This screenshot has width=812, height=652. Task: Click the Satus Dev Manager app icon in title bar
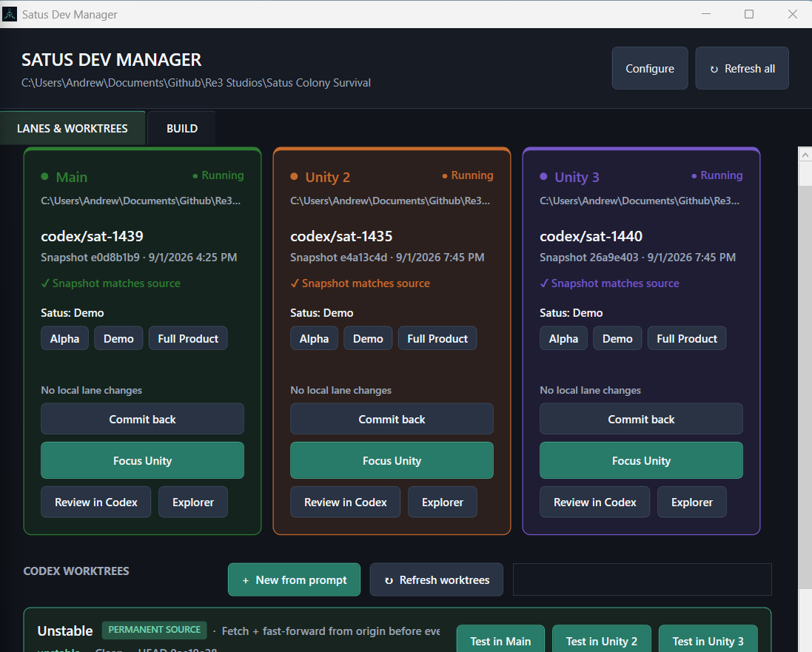(x=10, y=14)
